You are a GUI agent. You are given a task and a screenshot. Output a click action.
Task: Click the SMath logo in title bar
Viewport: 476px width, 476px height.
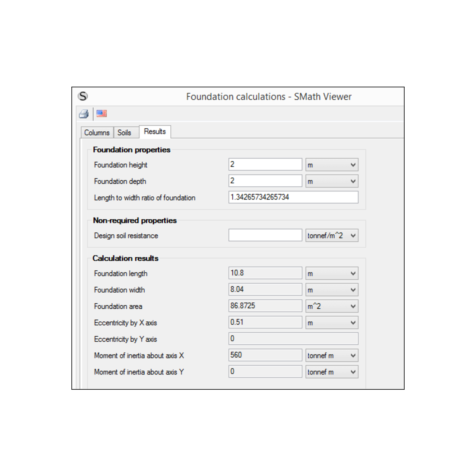pos(83,96)
